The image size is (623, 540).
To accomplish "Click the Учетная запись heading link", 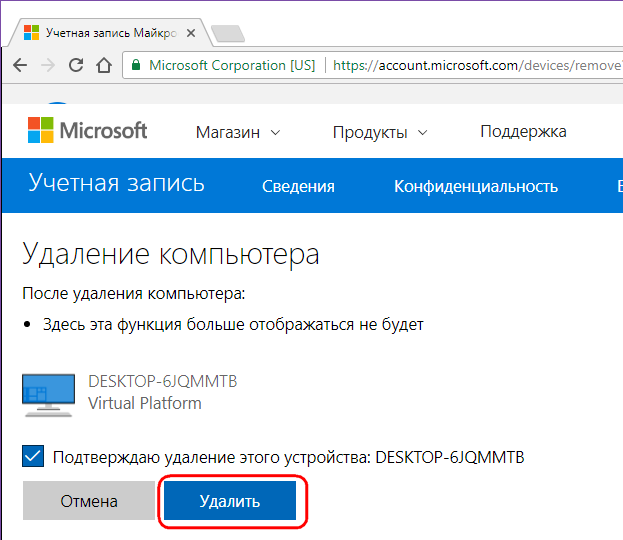I will click(x=116, y=183).
